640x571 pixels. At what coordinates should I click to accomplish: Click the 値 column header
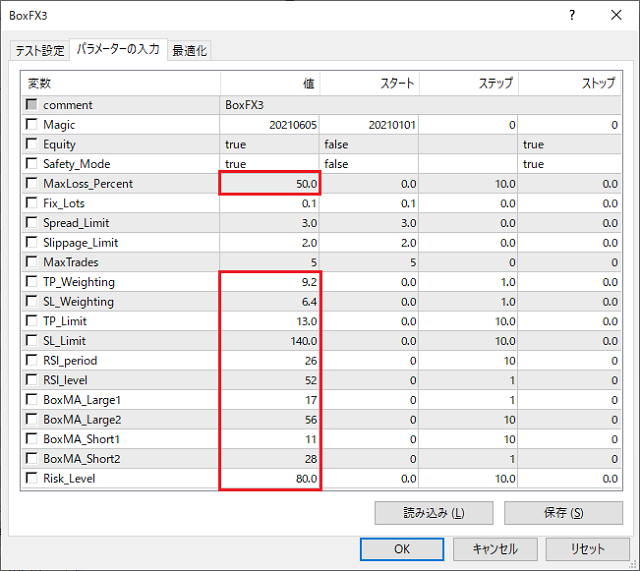[x=270, y=83]
